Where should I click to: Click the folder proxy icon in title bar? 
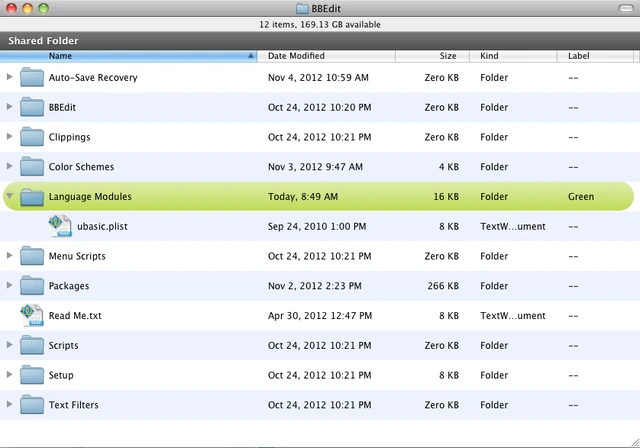(x=302, y=8)
